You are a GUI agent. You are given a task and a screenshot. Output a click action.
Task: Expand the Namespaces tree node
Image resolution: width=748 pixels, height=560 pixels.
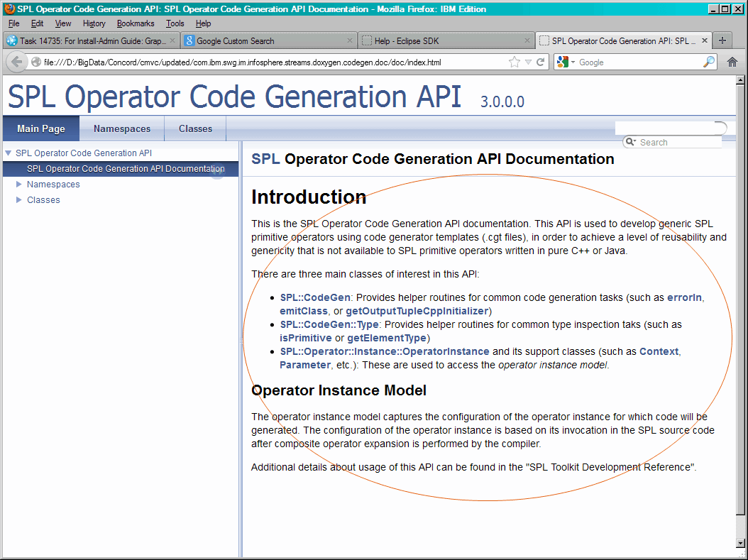point(19,184)
